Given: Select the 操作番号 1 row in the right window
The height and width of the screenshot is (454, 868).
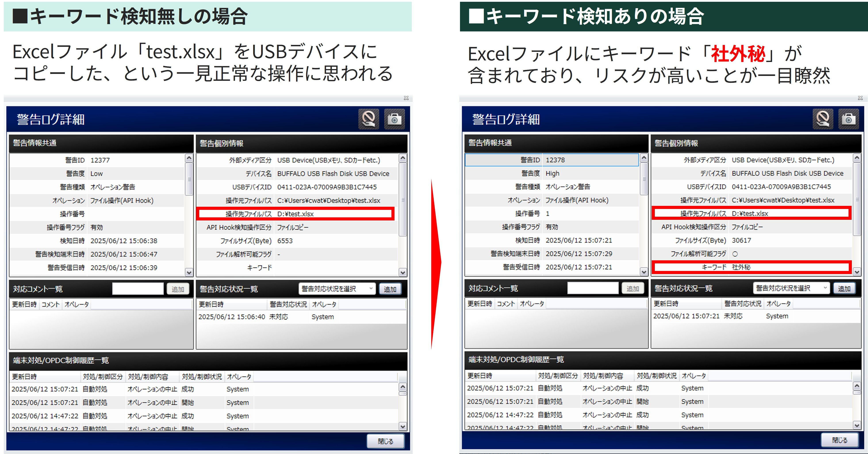Looking at the screenshot, I should tap(552, 214).
